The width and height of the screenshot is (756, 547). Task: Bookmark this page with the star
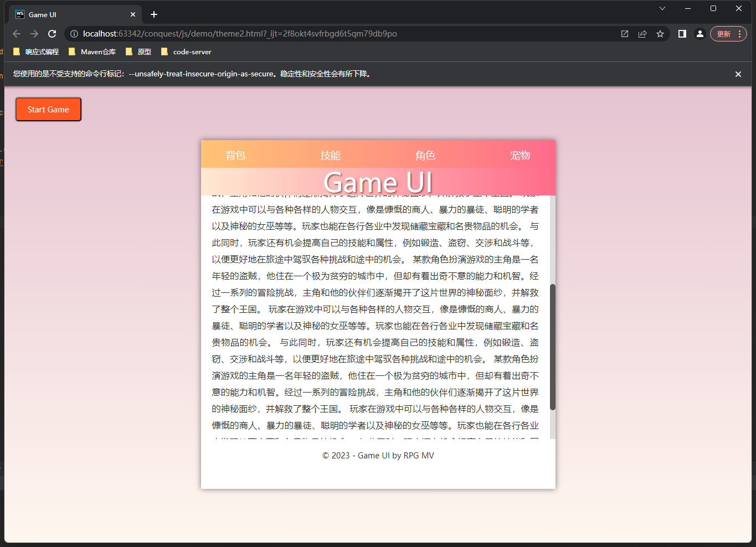[660, 34]
